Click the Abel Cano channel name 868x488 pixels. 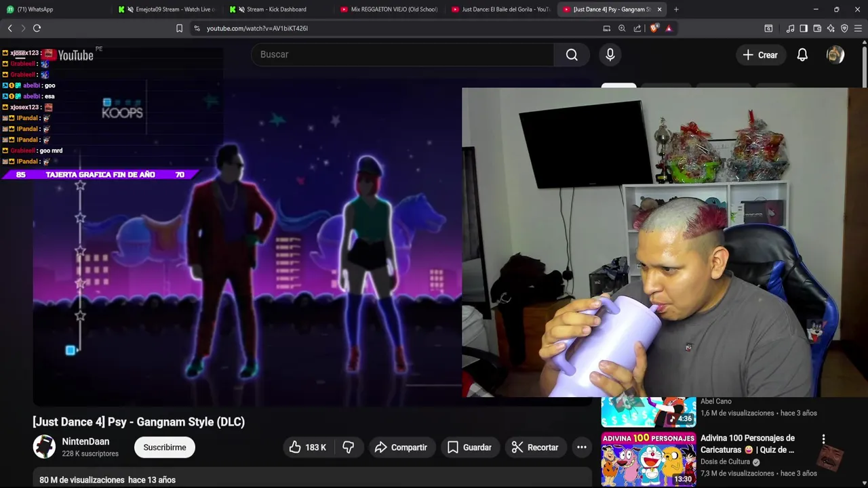[x=716, y=401]
